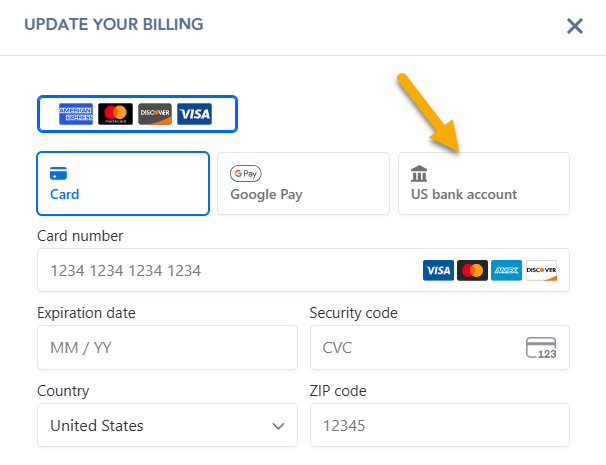Focus the Card number input field

[303, 270]
